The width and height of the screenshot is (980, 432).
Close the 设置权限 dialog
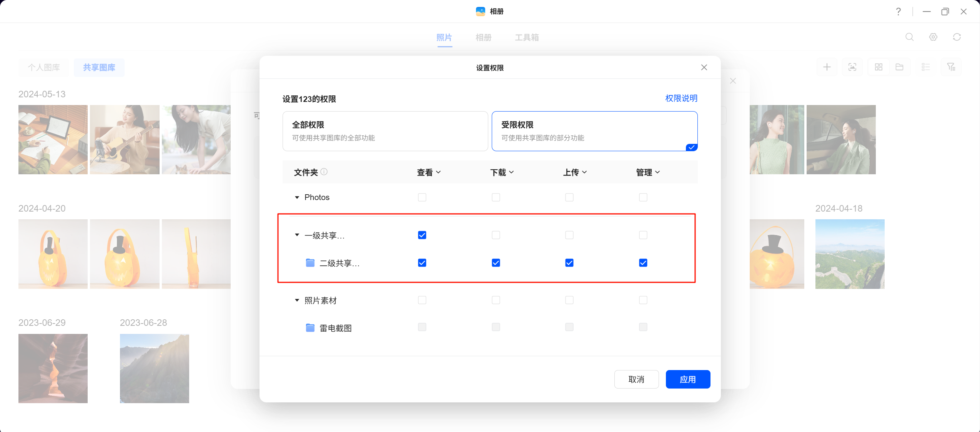click(x=704, y=67)
